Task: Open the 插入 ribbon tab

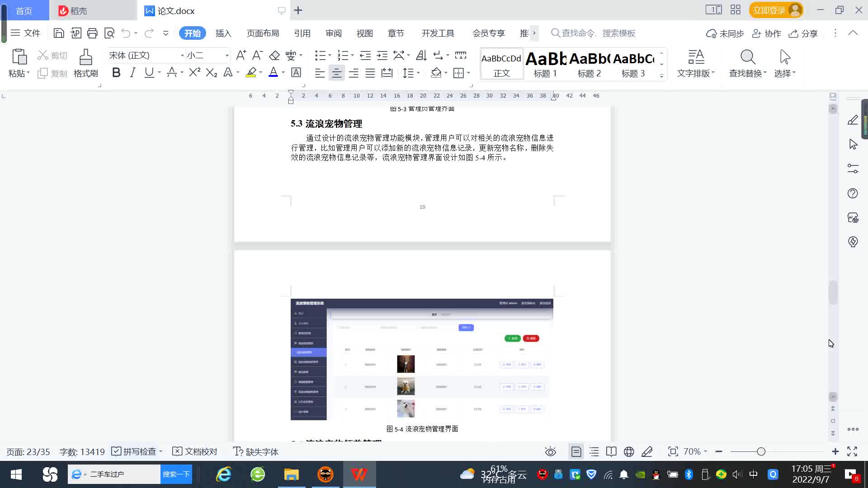Action: pyautogui.click(x=223, y=33)
